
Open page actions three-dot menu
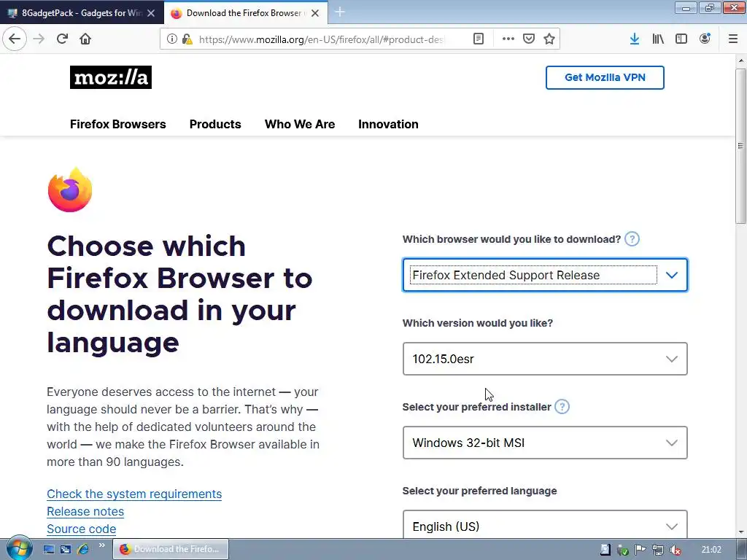(x=508, y=39)
